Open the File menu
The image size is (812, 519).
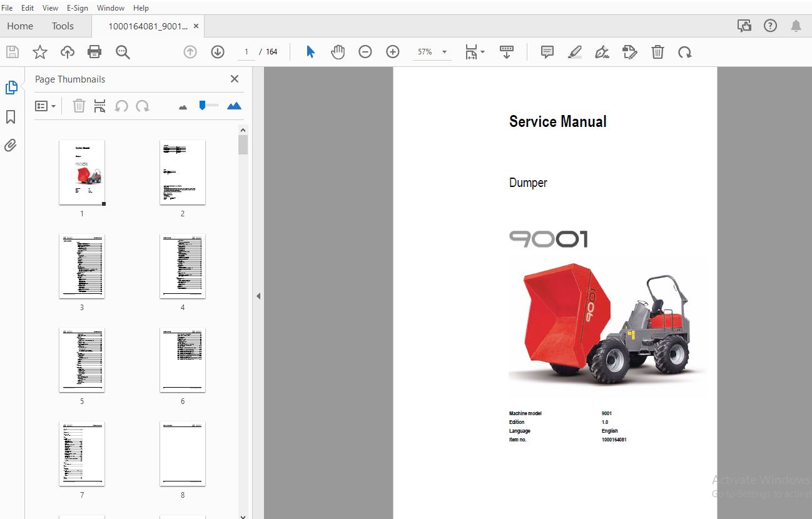coord(8,8)
